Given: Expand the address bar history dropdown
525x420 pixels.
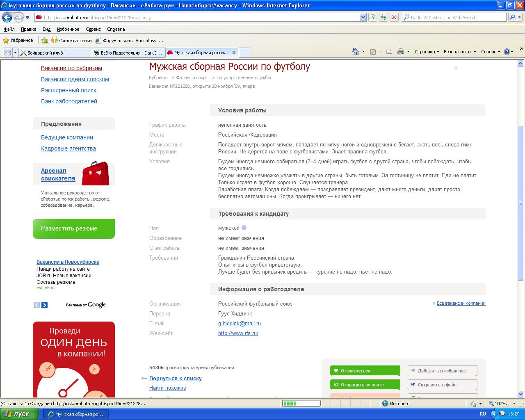Looking at the screenshot, I should tap(363, 18).
